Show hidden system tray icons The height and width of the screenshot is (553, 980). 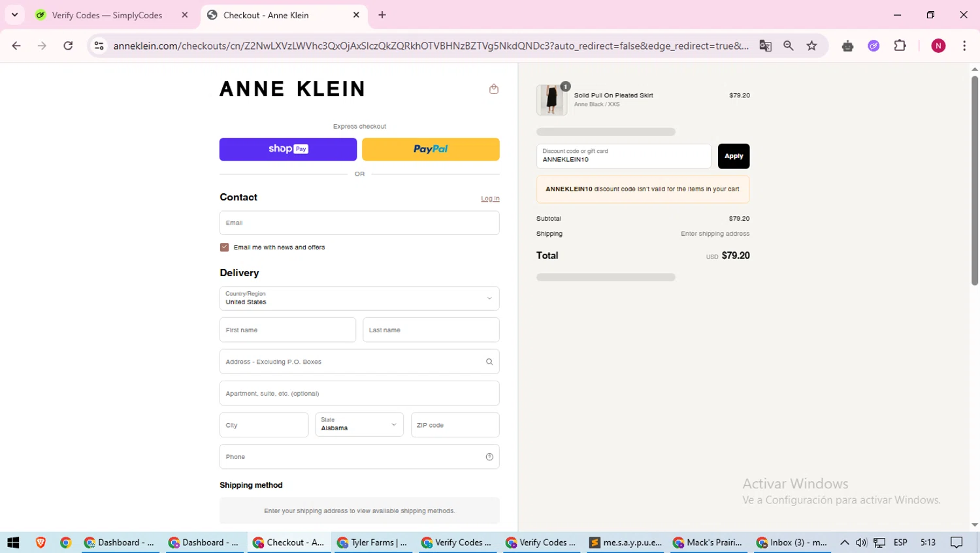[x=844, y=543]
